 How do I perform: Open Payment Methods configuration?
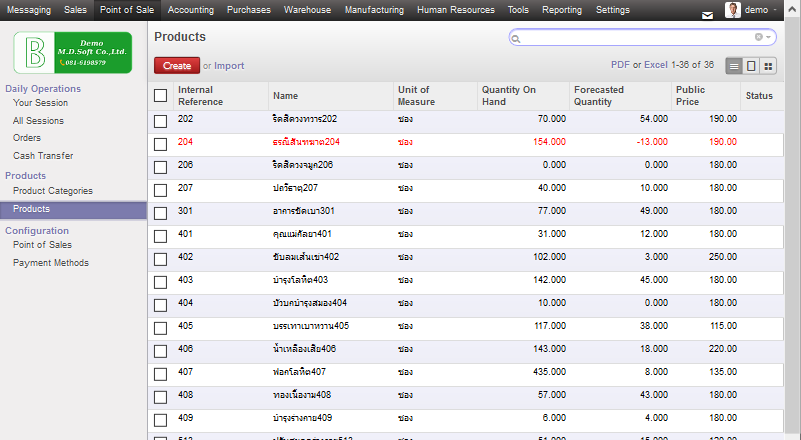[51, 263]
